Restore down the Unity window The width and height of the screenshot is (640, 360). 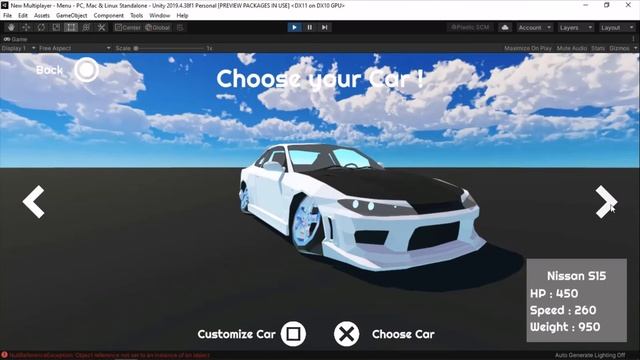click(x=607, y=5)
